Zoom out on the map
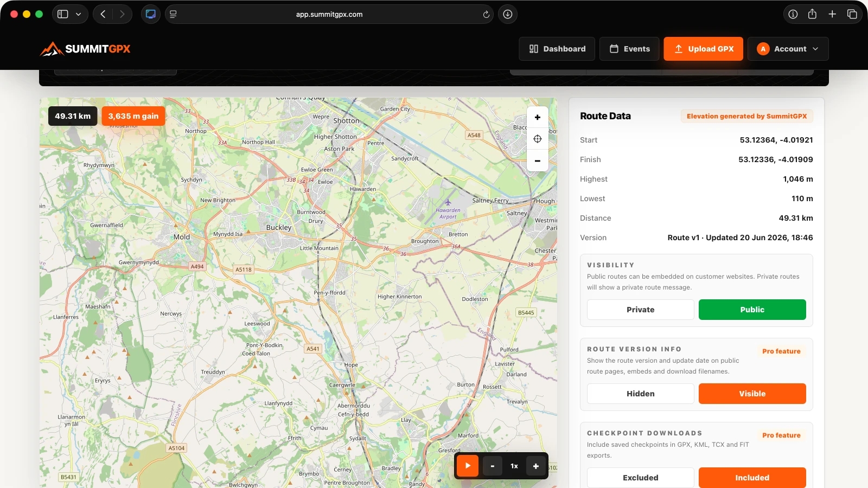 538,160
